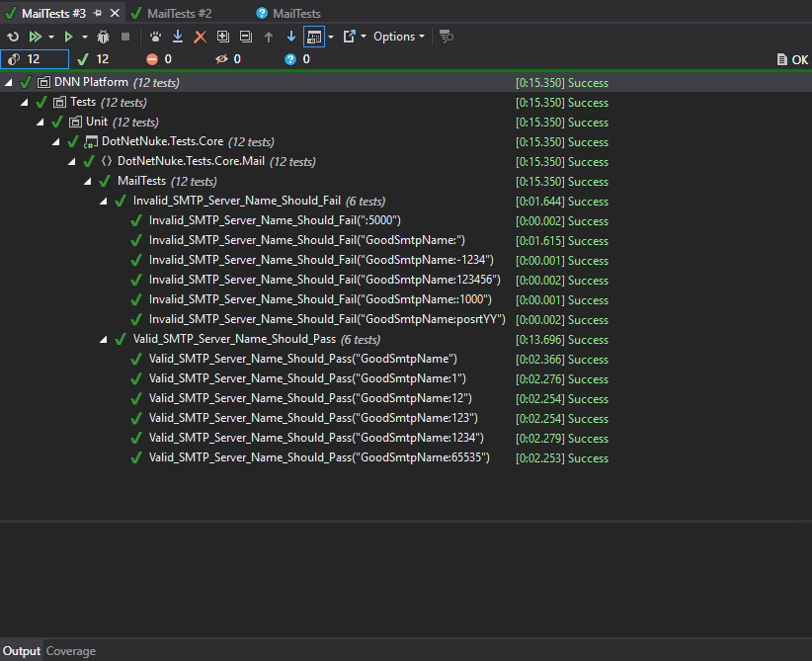Switch to the Coverage tab
The height and width of the screenshot is (661, 812).
pyautogui.click(x=71, y=651)
